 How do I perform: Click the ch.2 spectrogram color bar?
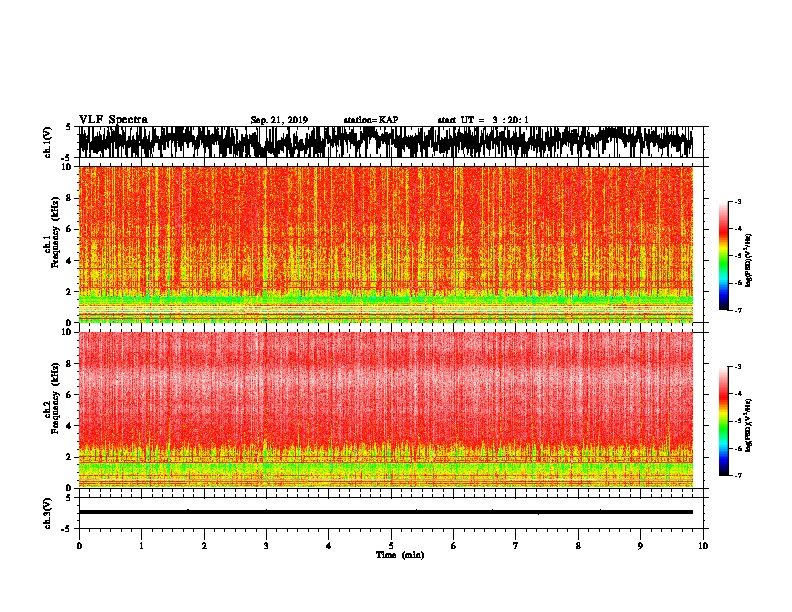(x=723, y=421)
